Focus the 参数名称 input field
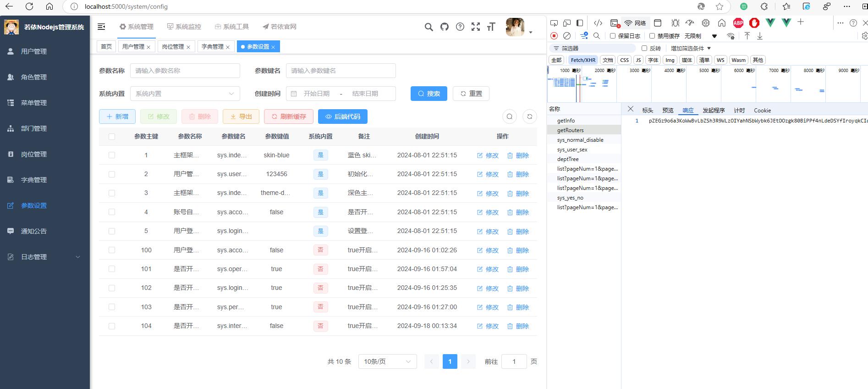Image resolution: width=868 pixels, height=389 pixels. (185, 71)
